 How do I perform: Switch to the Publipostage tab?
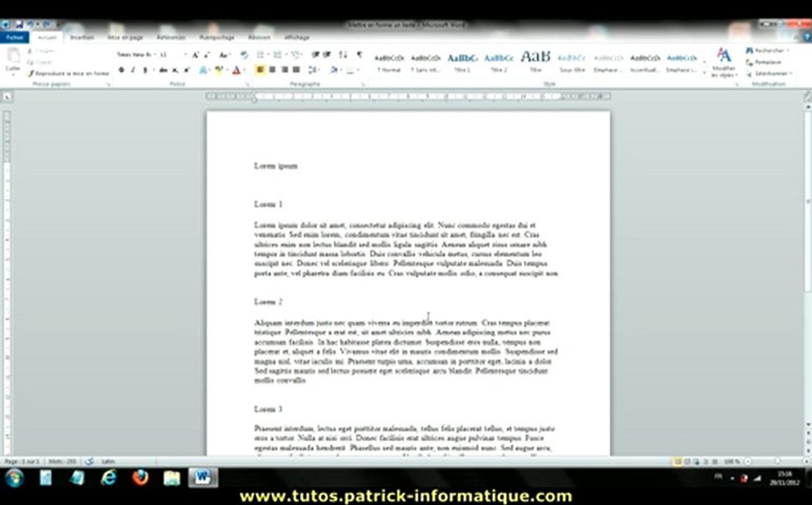[217, 37]
